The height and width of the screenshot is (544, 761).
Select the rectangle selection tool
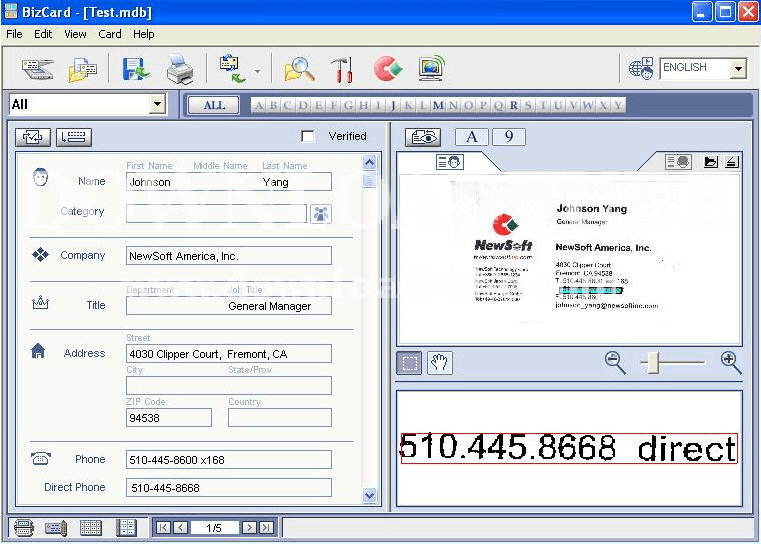(409, 363)
